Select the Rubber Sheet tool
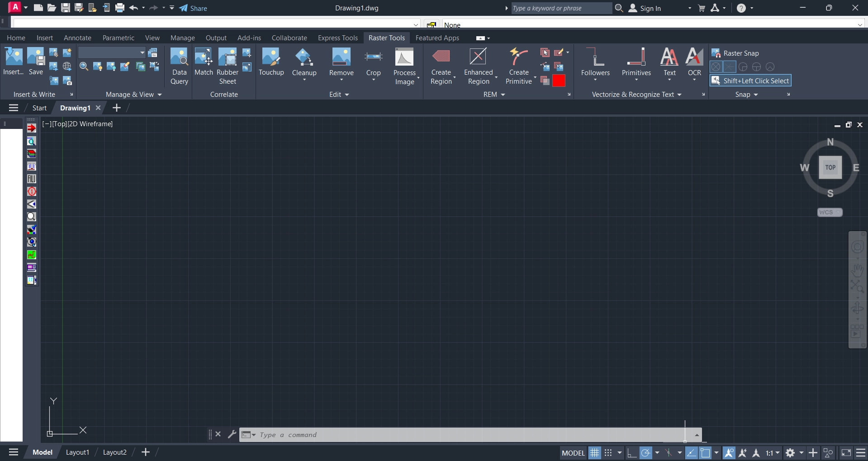868x461 pixels. click(228, 58)
